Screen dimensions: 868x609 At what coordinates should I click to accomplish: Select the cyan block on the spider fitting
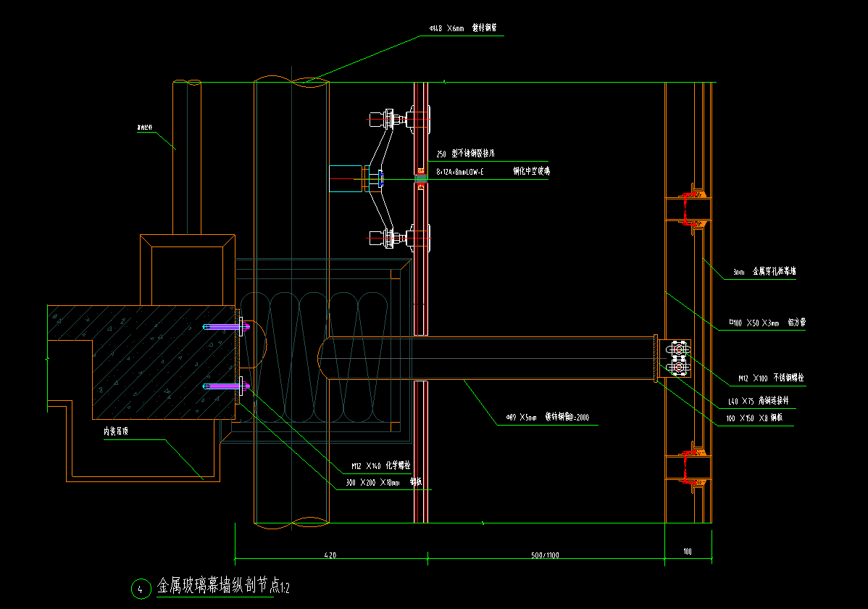(x=345, y=178)
